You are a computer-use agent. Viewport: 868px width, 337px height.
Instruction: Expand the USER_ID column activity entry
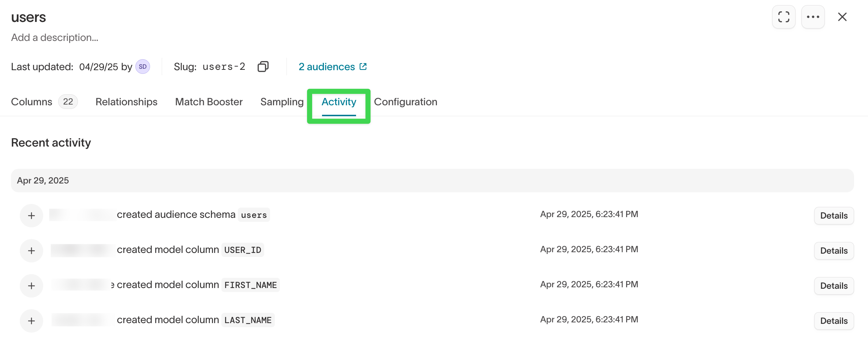pyautogui.click(x=31, y=251)
